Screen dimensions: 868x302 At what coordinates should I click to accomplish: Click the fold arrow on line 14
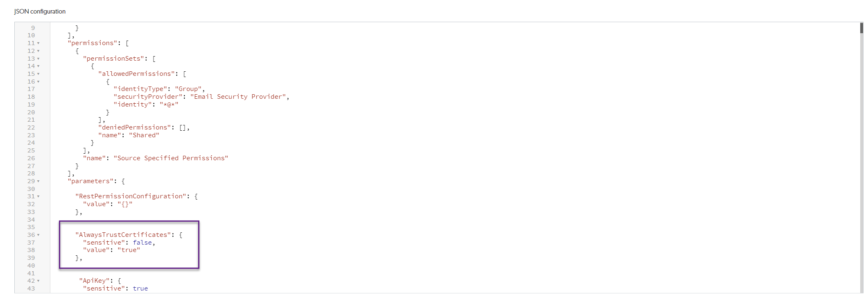[x=38, y=66]
